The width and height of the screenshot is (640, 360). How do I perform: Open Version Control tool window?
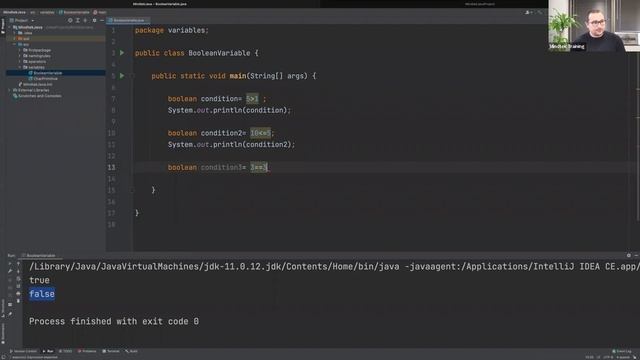point(23,351)
